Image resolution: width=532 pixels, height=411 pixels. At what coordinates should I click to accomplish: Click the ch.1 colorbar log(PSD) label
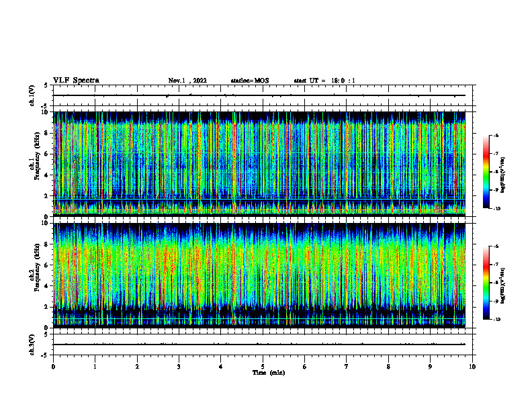coord(502,175)
